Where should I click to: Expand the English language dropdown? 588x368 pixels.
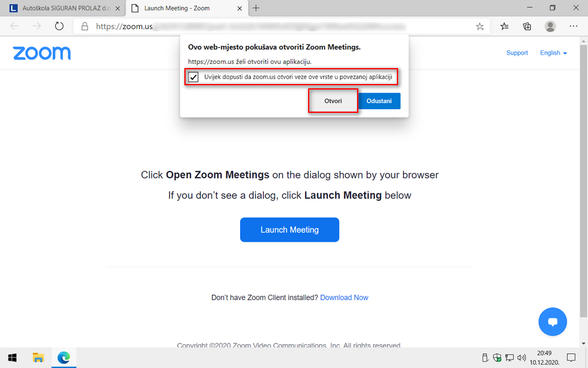point(553,53)
